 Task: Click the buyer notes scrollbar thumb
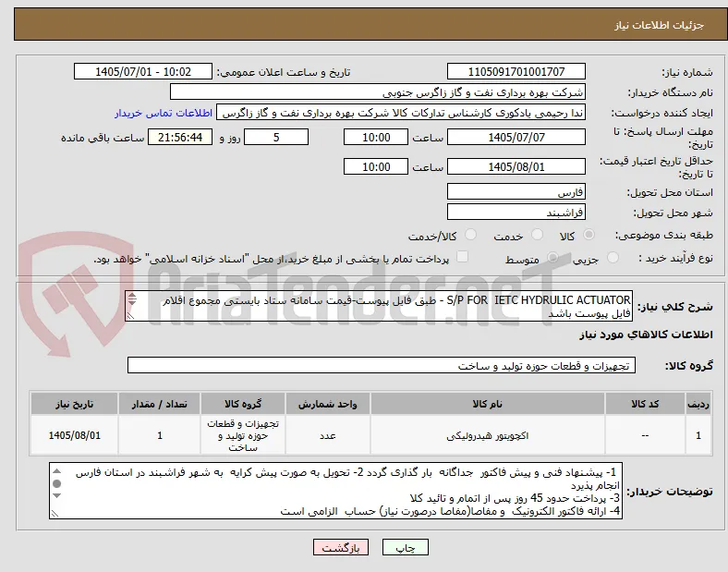tap(56, 484)
